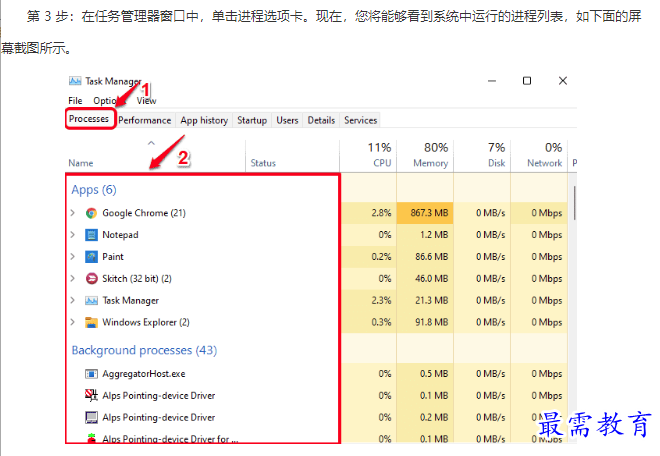Click the 0.5 MB memory value

tap(434, 374)
